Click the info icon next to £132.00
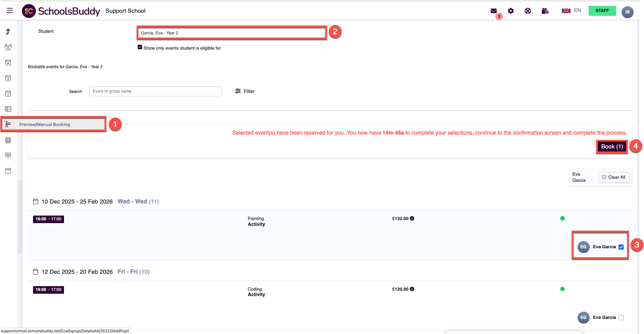Screen dimensions: 644x334 tap(412, 218)
